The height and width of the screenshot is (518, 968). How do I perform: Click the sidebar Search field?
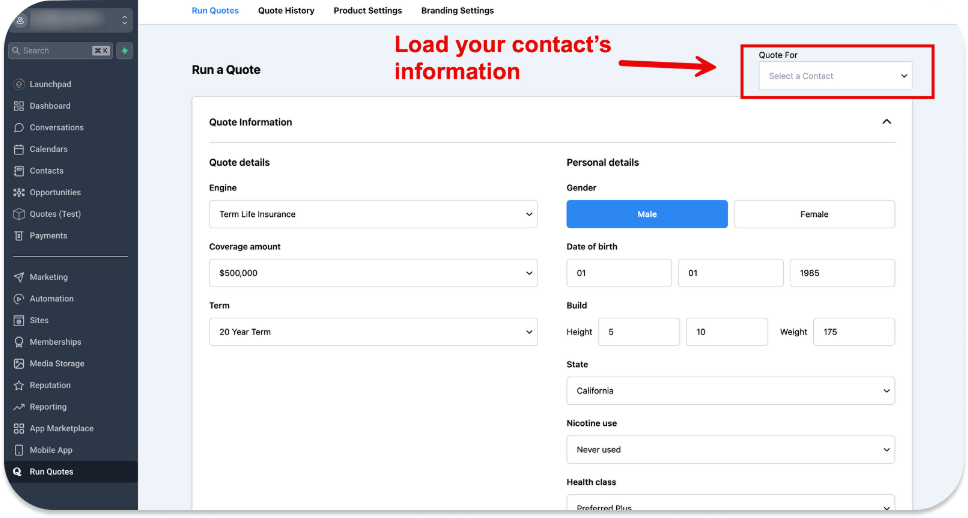coord(60,51)
